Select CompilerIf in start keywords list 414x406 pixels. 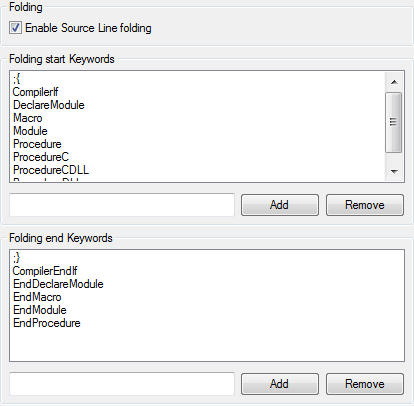[x=35, y=92]
